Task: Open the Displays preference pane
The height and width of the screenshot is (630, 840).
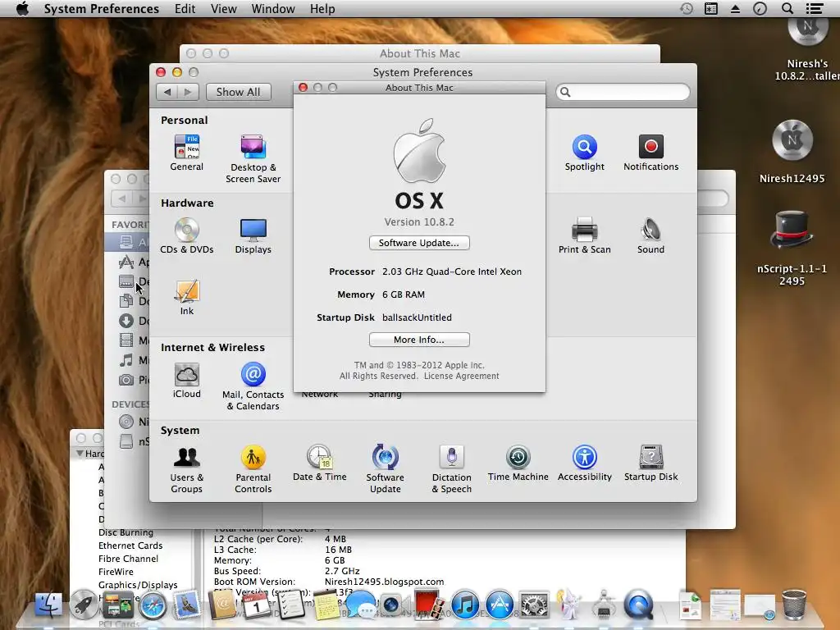Action: pos(253,235)
